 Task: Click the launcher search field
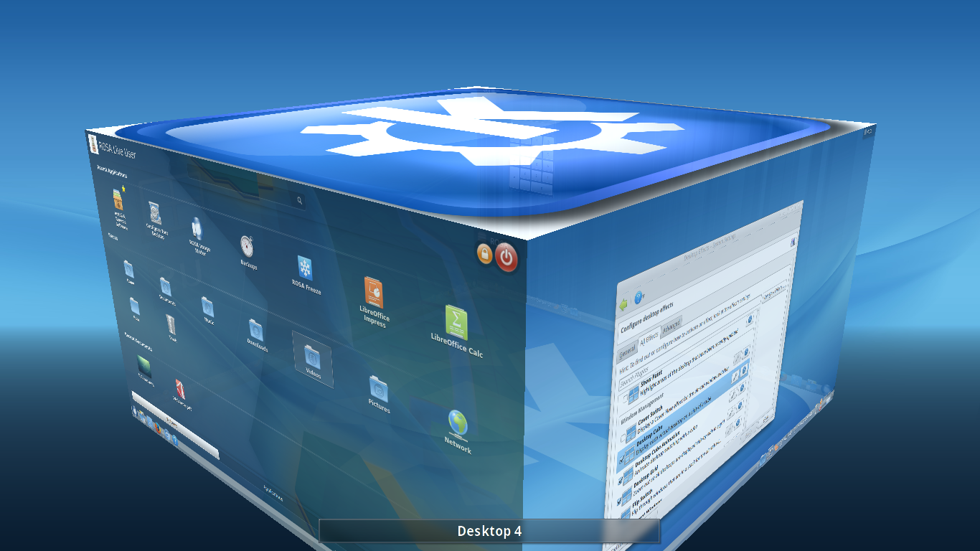tap(248, 188)
